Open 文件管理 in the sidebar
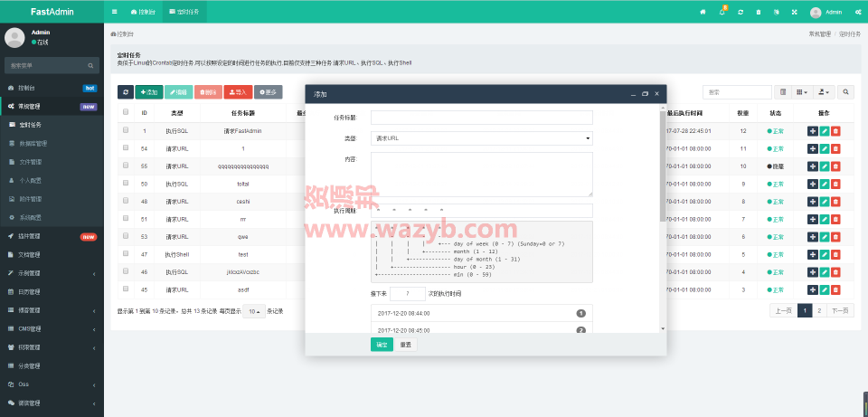868x417 pixels. (52, 162)
